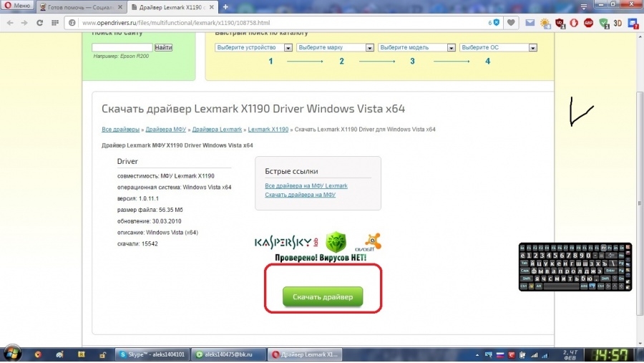
Task: Open the blue mail notifier extension
Action: click(x=633, y=24)
